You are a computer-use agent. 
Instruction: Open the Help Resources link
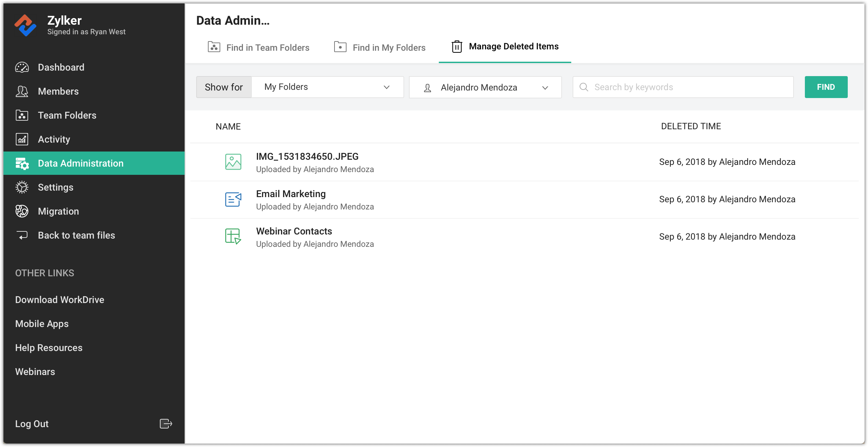point(49,348)
